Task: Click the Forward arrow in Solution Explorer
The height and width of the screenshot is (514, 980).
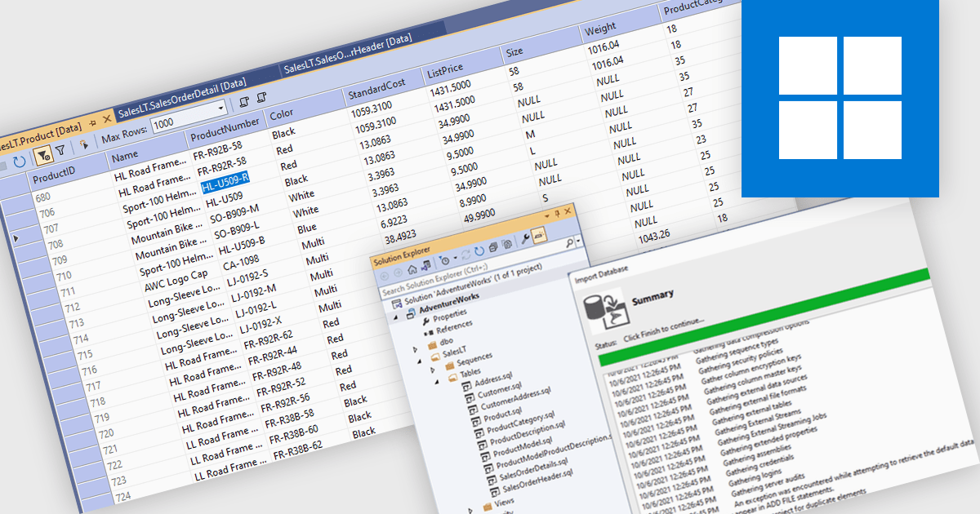Action: 398,273
